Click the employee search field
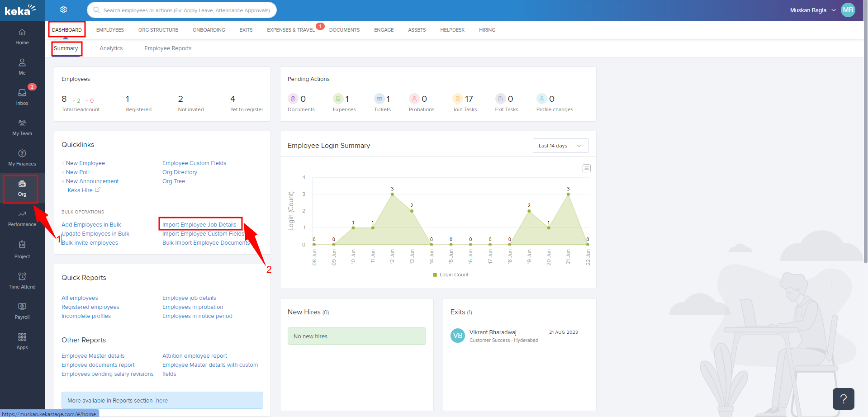 (182, 10)
